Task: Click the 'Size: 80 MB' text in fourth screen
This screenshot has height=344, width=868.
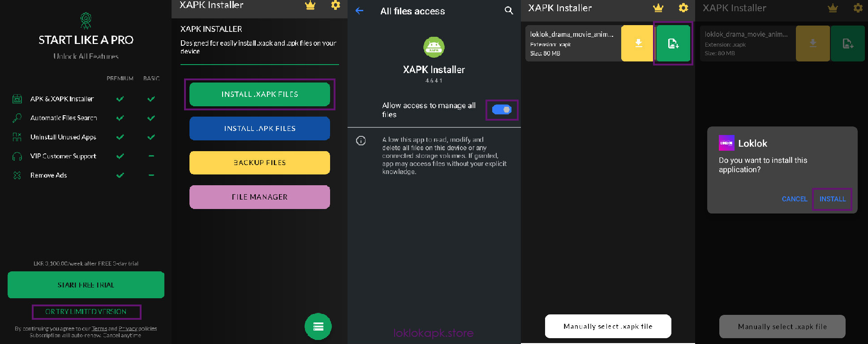Action: pos(545,53)
